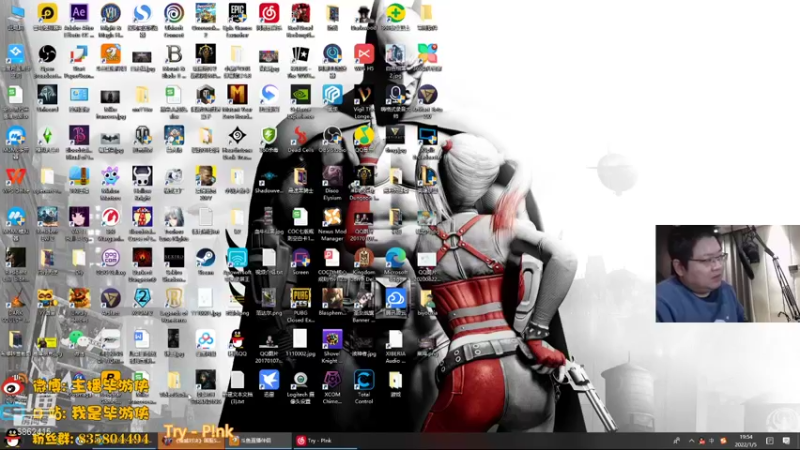Open the 1110002.jpg image file
The height and width of the screenshot is (450, 800).
coord(301,339)
